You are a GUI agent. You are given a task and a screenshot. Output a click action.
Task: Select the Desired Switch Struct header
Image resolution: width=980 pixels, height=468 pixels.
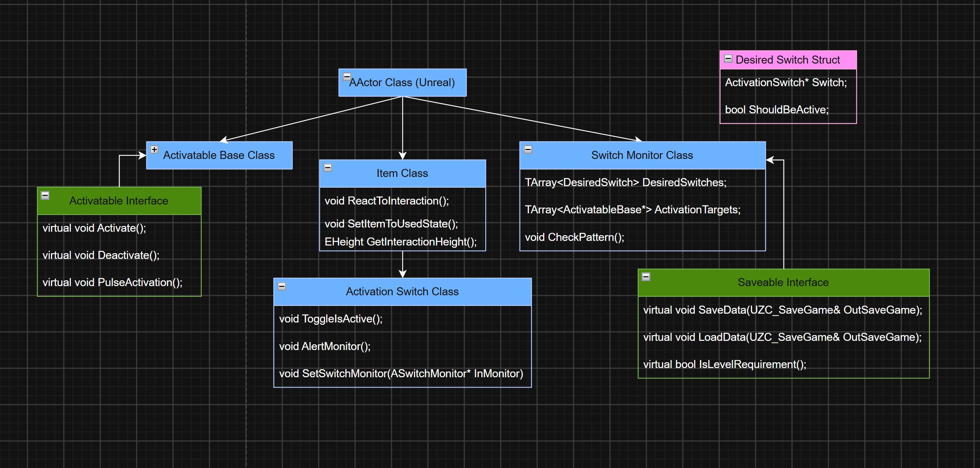[788, 60]
